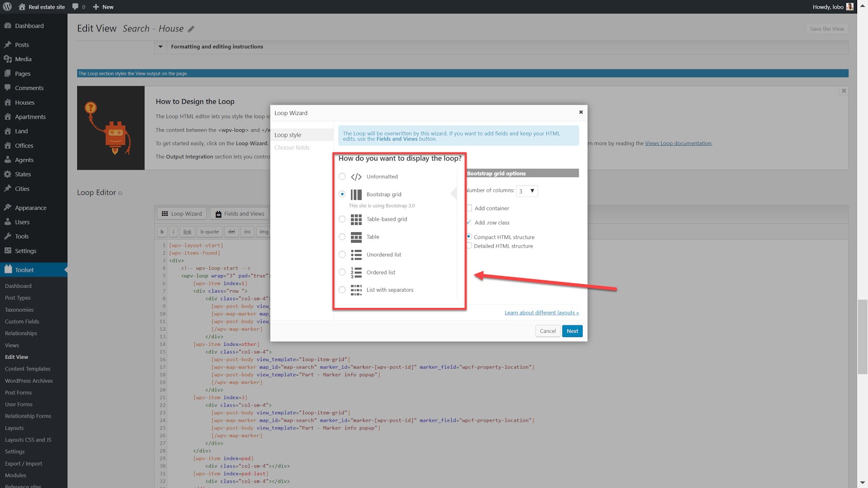This screenshot has width=868, height=488.
Task: Click the Unordered list layout icon
Action: [x=356, y=255]
